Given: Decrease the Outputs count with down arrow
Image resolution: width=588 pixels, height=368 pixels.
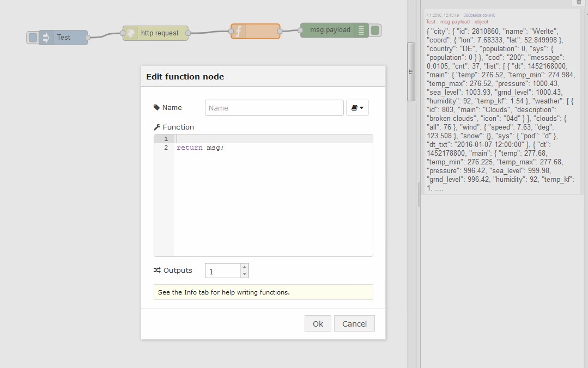Looking at the screenshot, I should pos(244,274).
